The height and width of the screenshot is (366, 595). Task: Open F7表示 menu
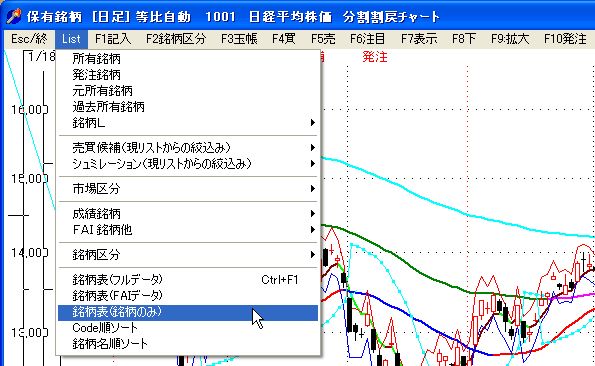tap(419, 39)
